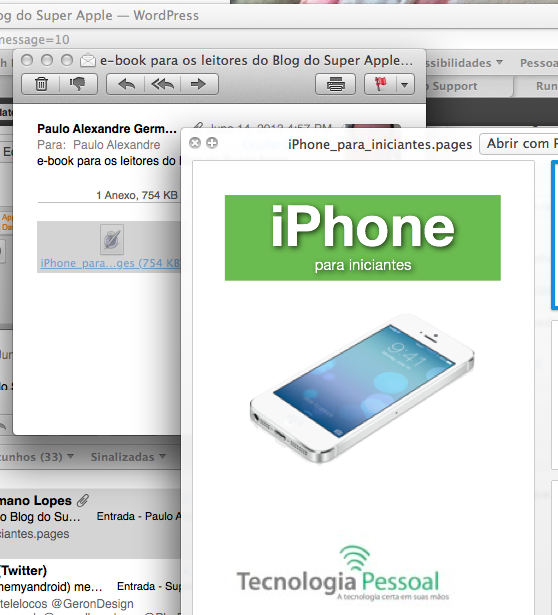This screenshot has width=558, height=615.
Task: Click iPhone_para_iniciantes.pages title in Quick Look
Action: [x=380, y=145]
